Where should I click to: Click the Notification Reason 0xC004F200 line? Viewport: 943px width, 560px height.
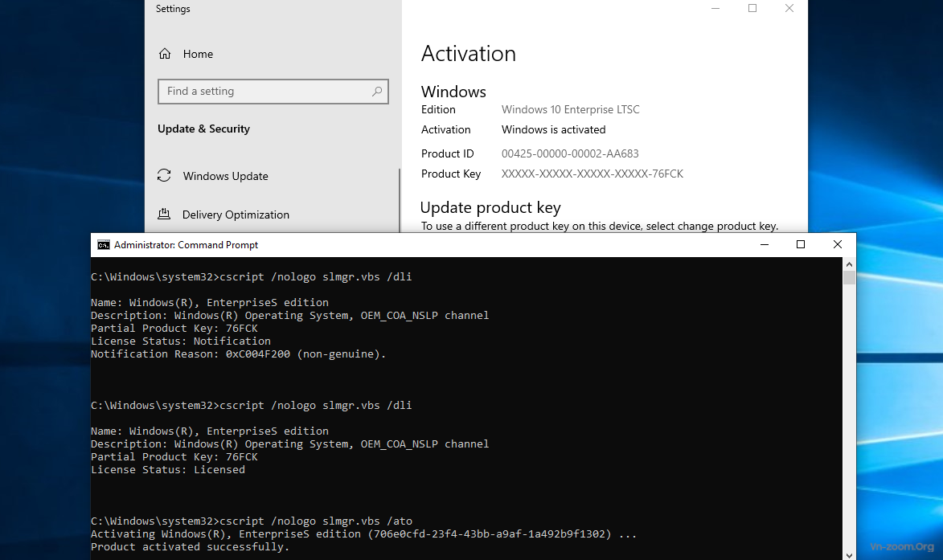click(x=238, y=354)
